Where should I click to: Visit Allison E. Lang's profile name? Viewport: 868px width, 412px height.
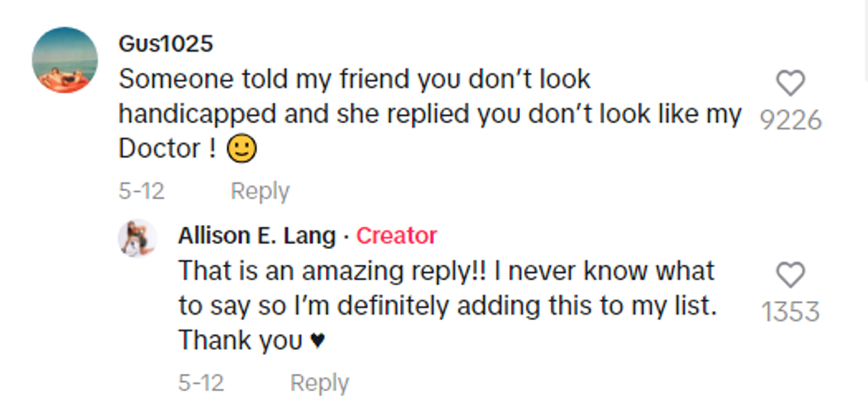pyautogui.click(x=257, y=236)
